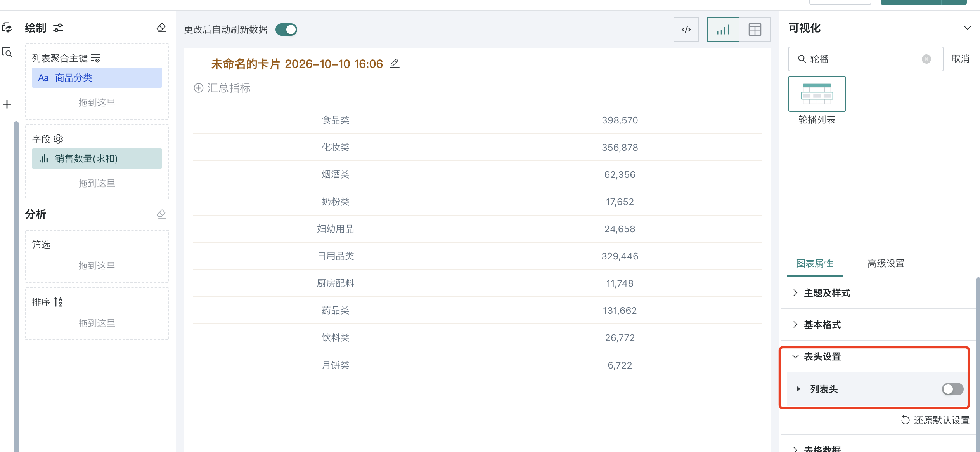
Task: Click the refresh dataset icon in left sidebar
Action: coord(7,28)
